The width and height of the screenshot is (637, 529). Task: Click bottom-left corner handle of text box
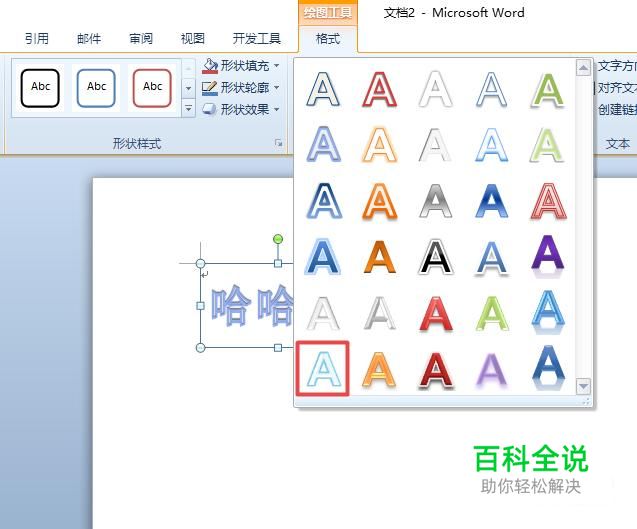[200, 348]
